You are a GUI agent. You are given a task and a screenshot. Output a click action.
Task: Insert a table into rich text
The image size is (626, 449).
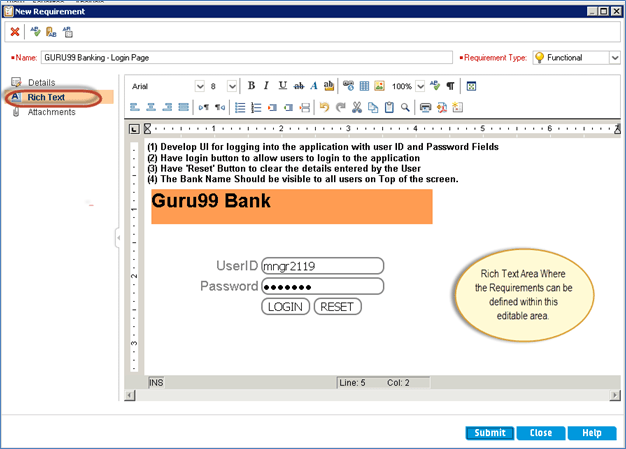(364, 86)
